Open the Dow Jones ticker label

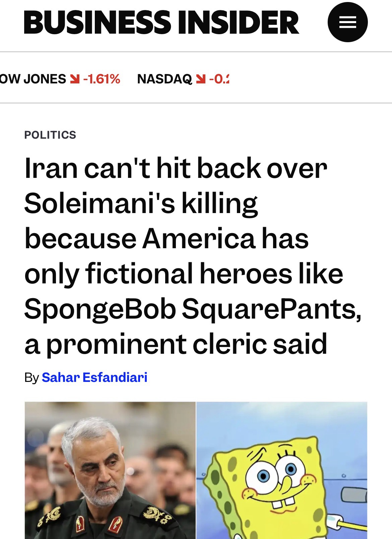(x=34, y=79)
